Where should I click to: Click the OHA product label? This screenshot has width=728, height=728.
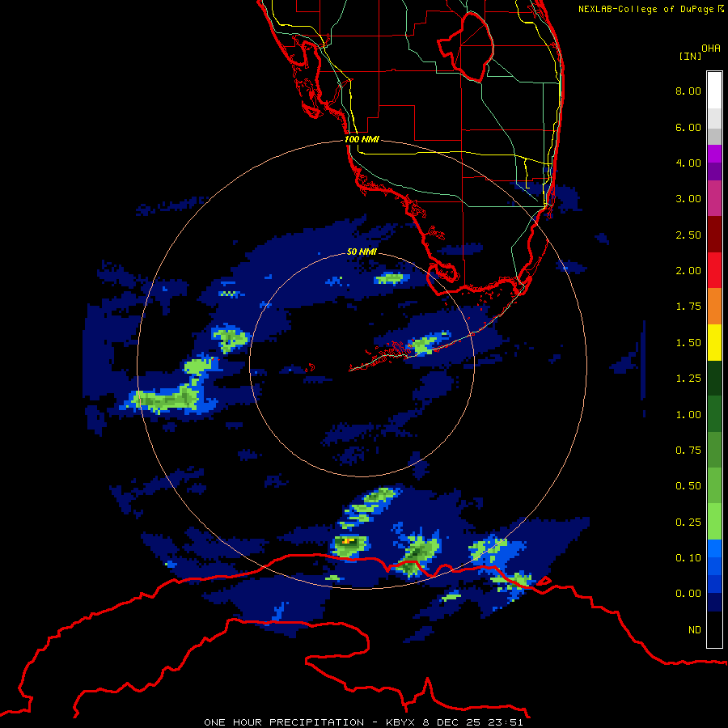pyautogui.click(x=711, y=49)
